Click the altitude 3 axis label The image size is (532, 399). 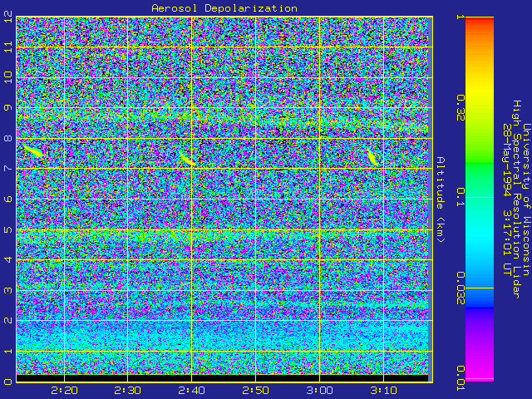coord(8,290)
